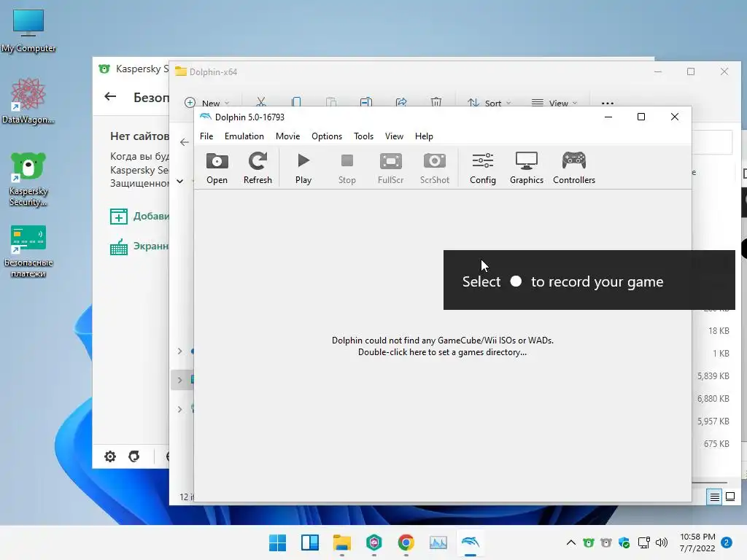Open Dolphin Graphics settings
The height and width of the screenshot is (560, 747).
[x=527, y=168]
